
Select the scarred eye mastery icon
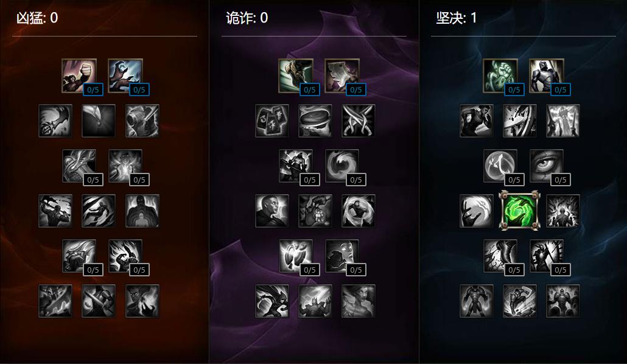[x=547, y=166]
